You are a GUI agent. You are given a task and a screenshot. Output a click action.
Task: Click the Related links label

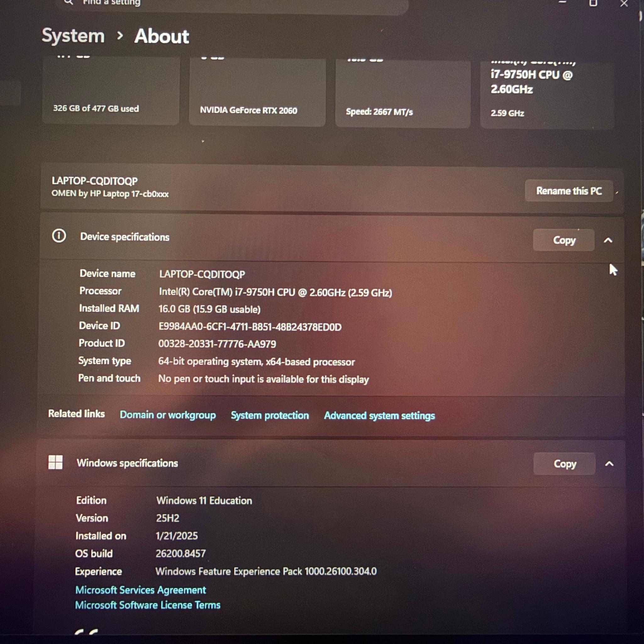click(x=76, y=414)
